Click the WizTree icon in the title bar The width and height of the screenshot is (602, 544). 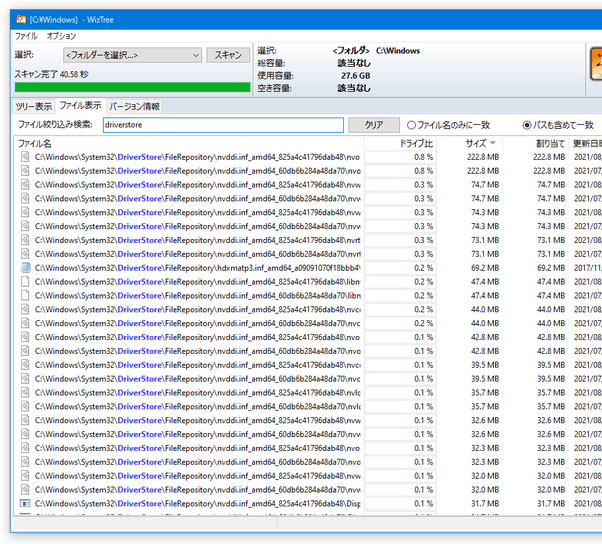21,19
